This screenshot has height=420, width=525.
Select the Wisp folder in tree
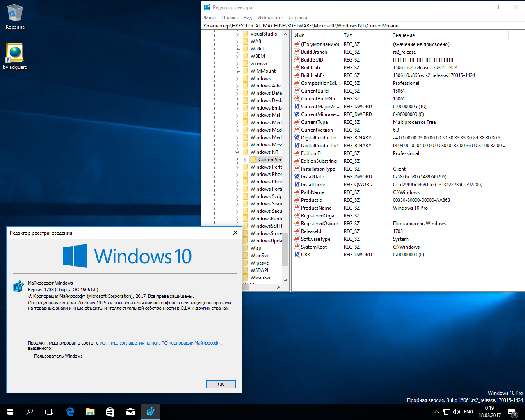click(256, 248)
